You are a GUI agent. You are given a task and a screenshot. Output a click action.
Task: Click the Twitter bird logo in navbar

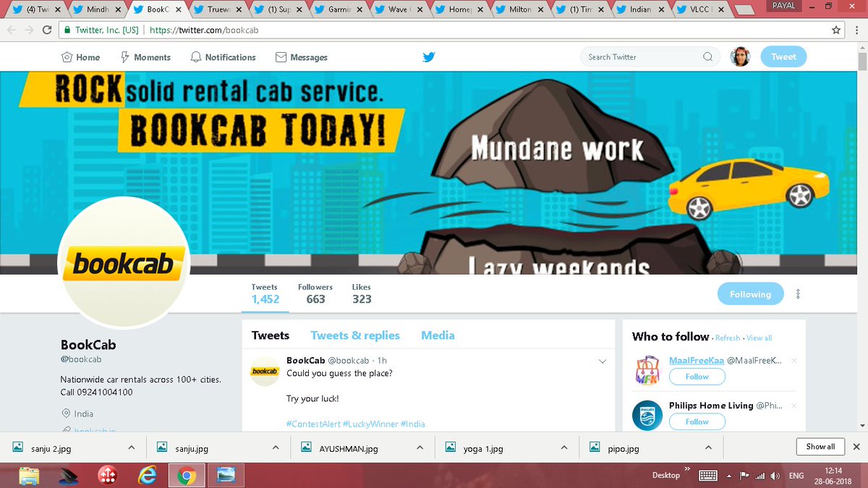[x=429, y=57]
